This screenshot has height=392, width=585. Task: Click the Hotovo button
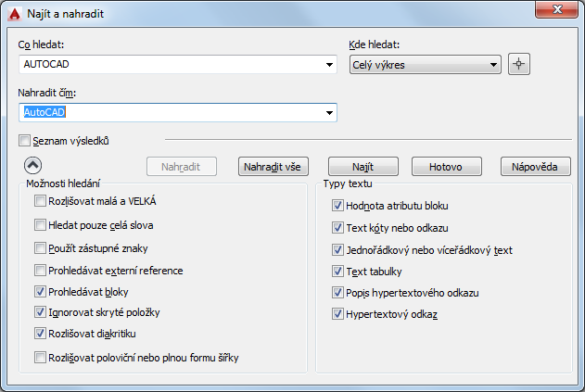(x=446, y=167)
